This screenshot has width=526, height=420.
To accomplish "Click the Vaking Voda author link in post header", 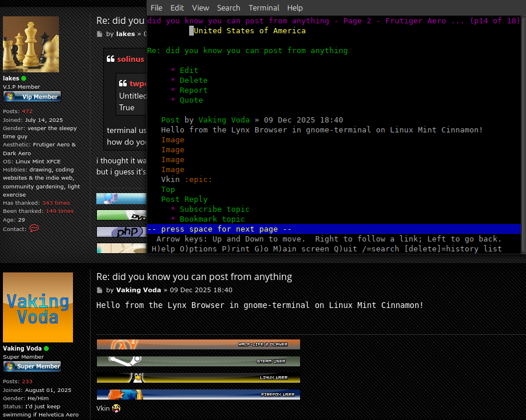I will (138, 290).
